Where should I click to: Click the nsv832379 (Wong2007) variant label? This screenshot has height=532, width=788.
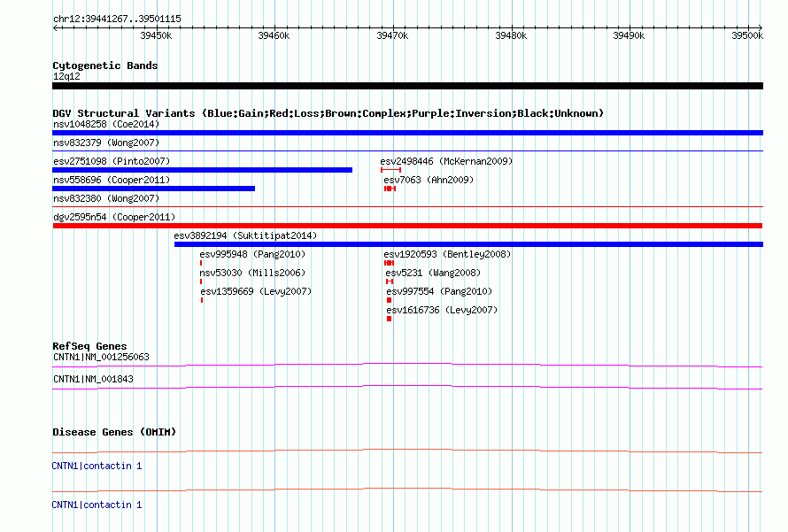pyautogui.click(x=106, y=143)
